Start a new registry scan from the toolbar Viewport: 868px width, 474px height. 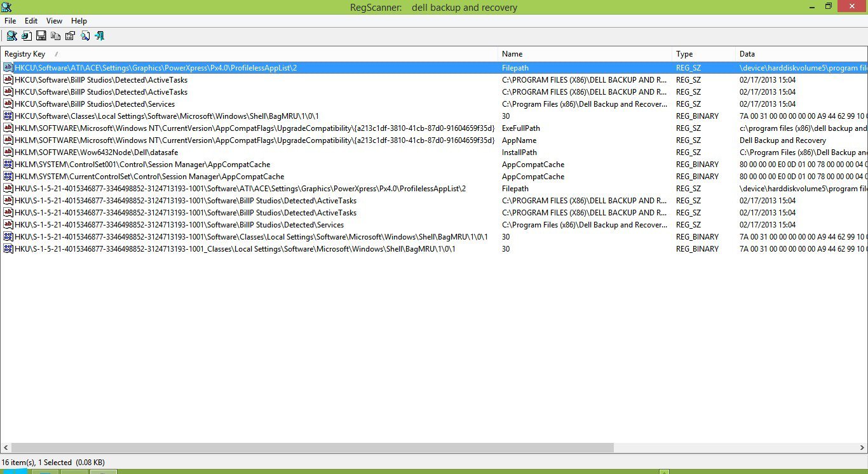11,36
